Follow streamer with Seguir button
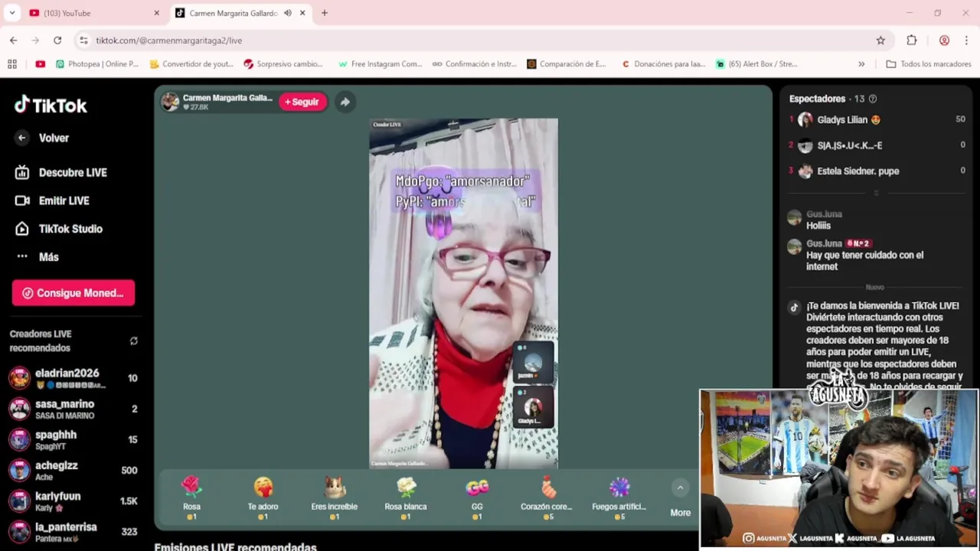980x551 pixels. [302, 102]
